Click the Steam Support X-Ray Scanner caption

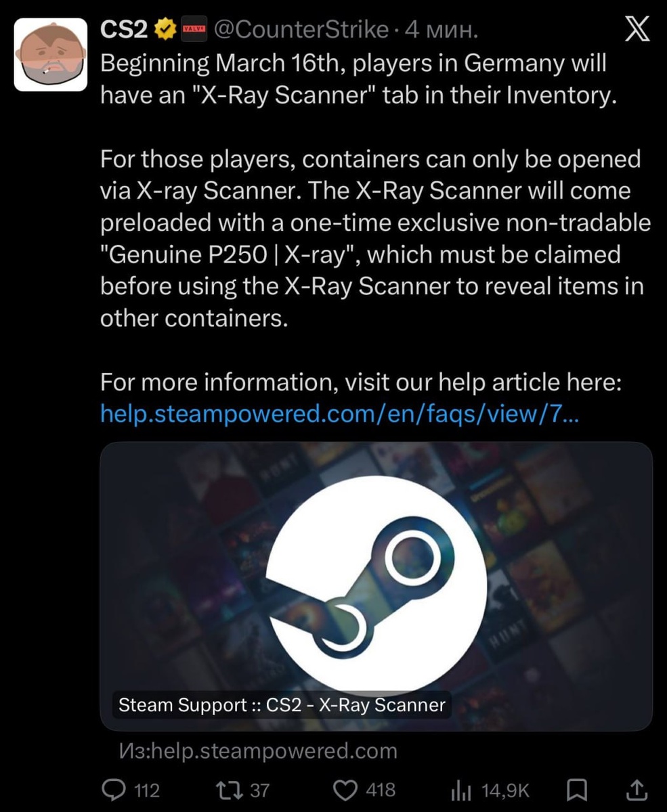[282, 705]
